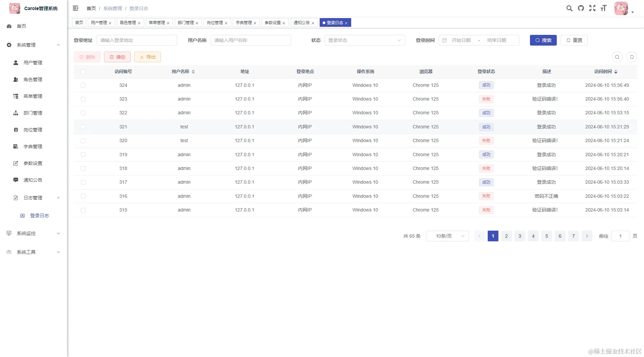Expand the 系统工具 sidebar menu
This screenshot has height=357, width=644.
coord(34,252)
